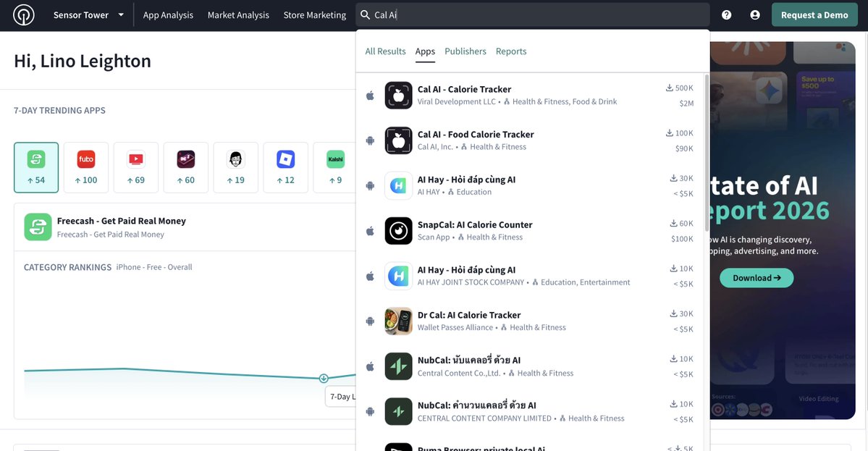Click the iPhone - Free - Overall ranking label

pos(154,267)
